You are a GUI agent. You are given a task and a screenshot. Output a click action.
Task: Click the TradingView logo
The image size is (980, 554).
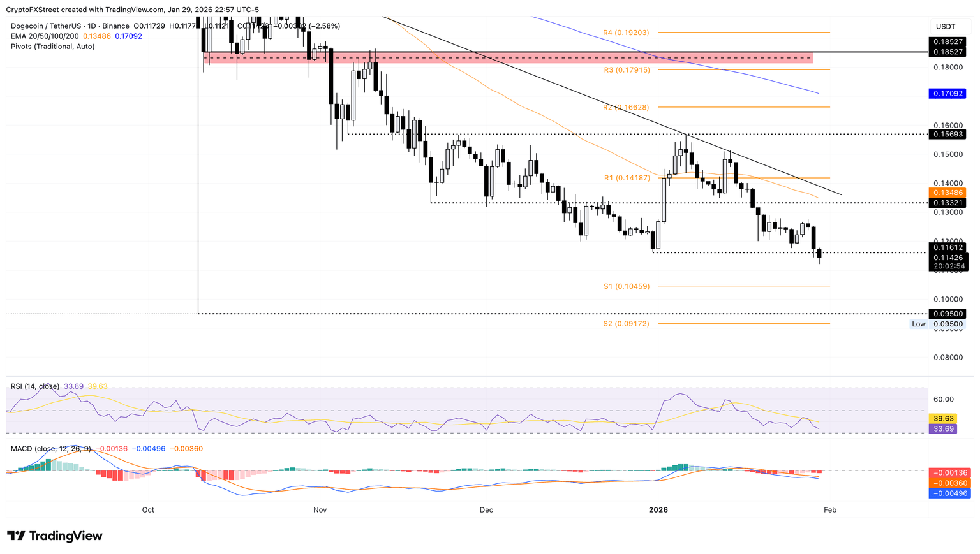pyautogui.click(x=55, y=536)
